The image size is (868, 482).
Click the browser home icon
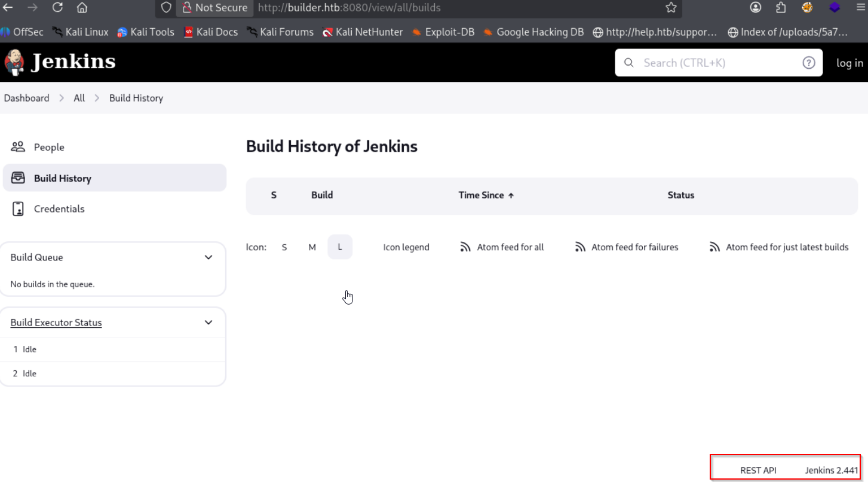82,8
